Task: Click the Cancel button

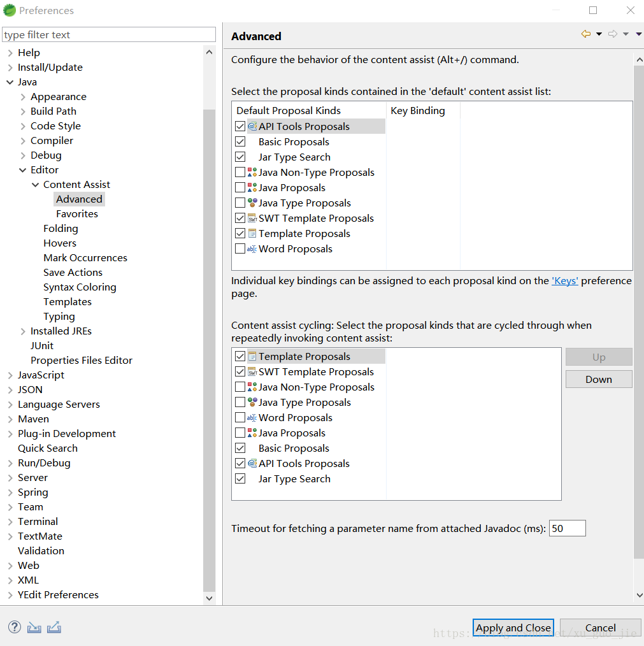Action: [x=600, y=628]
